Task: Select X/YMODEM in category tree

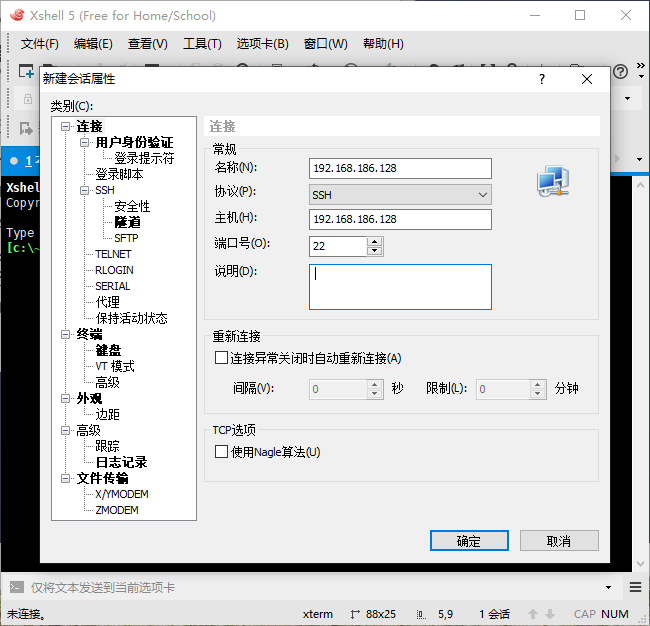Action: [x=121, y=495]
